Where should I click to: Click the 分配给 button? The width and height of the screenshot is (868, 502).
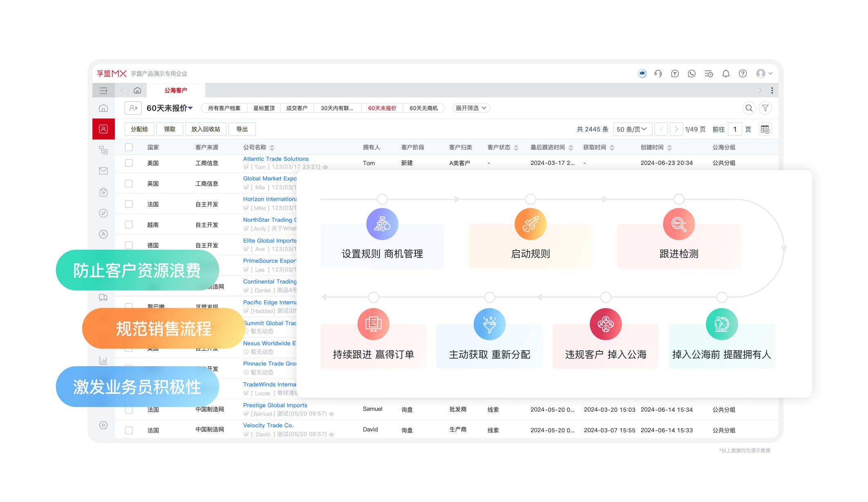[x=139, y=129]
